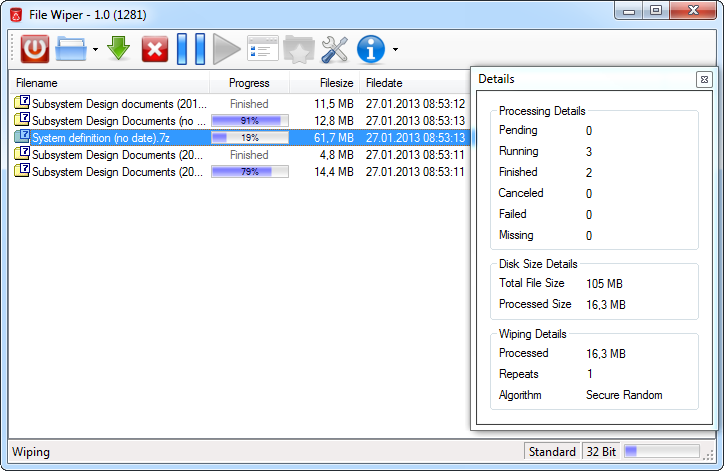
Task: Open settings with the wrench tools icon
Action: 334,48
